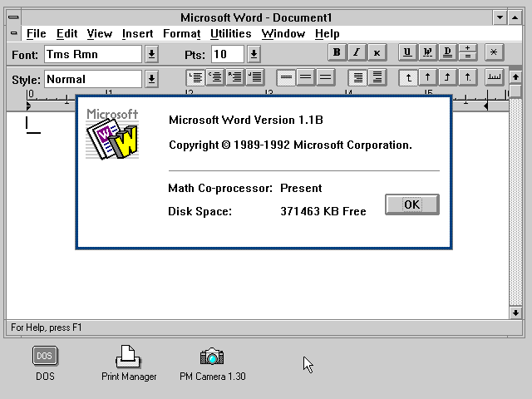The height and width of the screenshot is (399, 532).
Task: Open the Format menu
Action: [181, 33]
